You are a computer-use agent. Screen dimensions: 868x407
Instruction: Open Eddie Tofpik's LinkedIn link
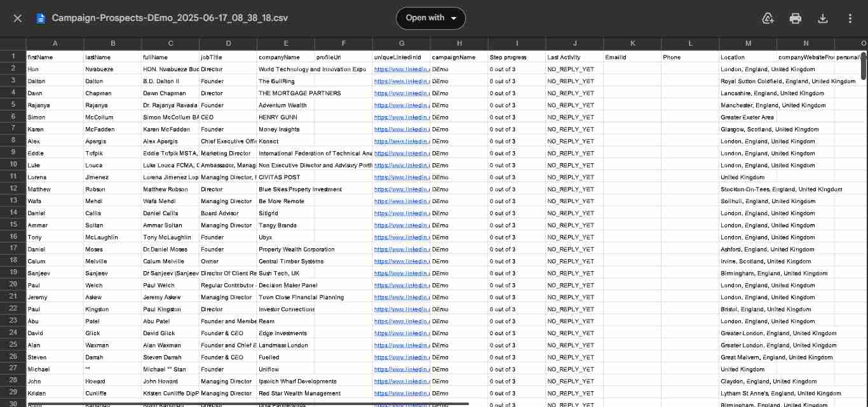tap(402, 153)
